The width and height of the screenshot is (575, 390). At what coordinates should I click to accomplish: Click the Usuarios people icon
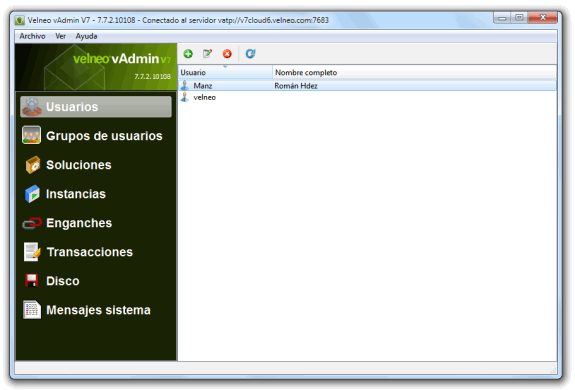click(x=32, y=107)
